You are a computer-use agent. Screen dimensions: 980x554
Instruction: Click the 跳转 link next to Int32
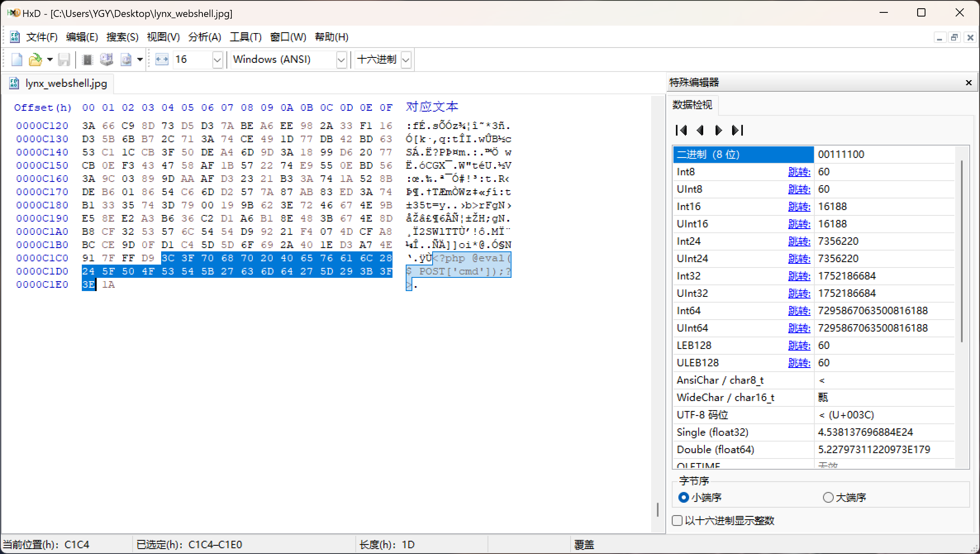[x=799, y=276]
